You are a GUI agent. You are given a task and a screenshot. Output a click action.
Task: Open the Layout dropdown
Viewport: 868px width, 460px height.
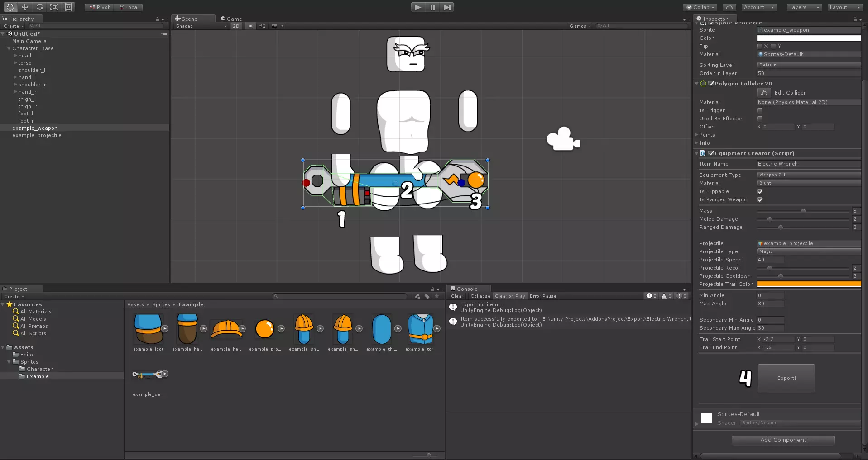click(x=844, y=7)
